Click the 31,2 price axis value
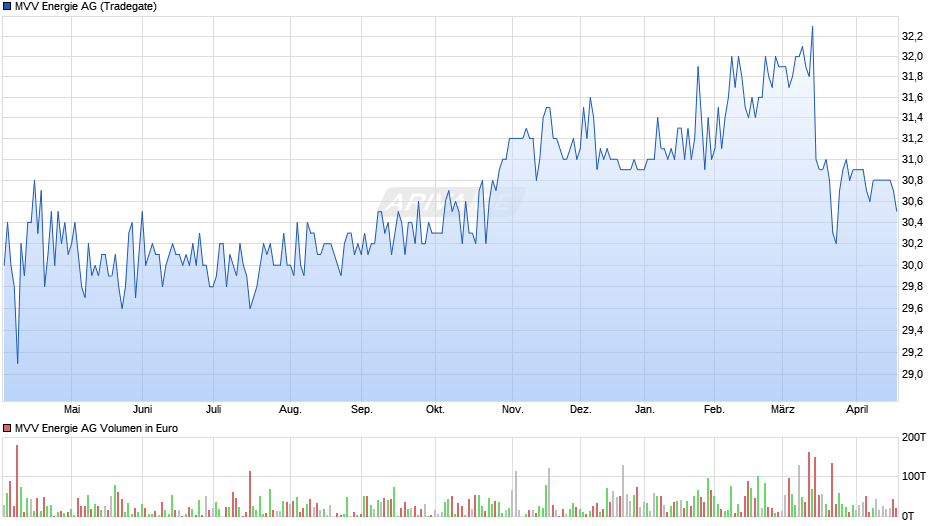This screenshot has height=526, width=940. [x=912, y=139]
